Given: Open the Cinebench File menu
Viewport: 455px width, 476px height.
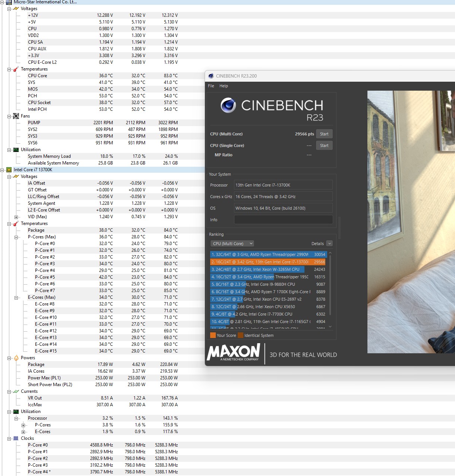Looking at the screenshot, I should pos(211,86).
